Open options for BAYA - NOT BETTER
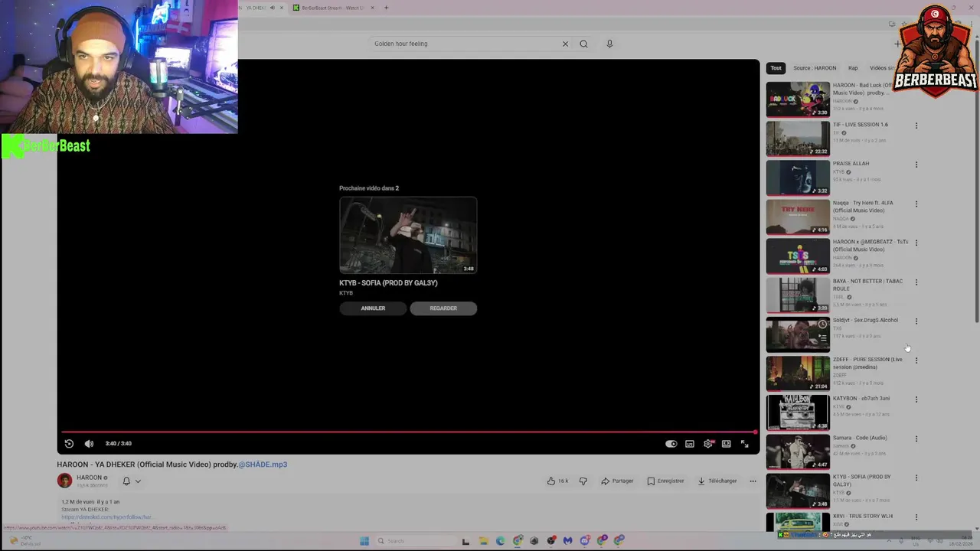The width and height of the screenshot is (980, 551). tap(916, 282)
